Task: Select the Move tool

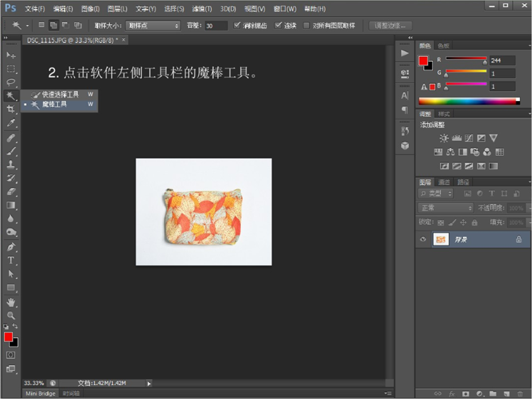Action: 11,55
